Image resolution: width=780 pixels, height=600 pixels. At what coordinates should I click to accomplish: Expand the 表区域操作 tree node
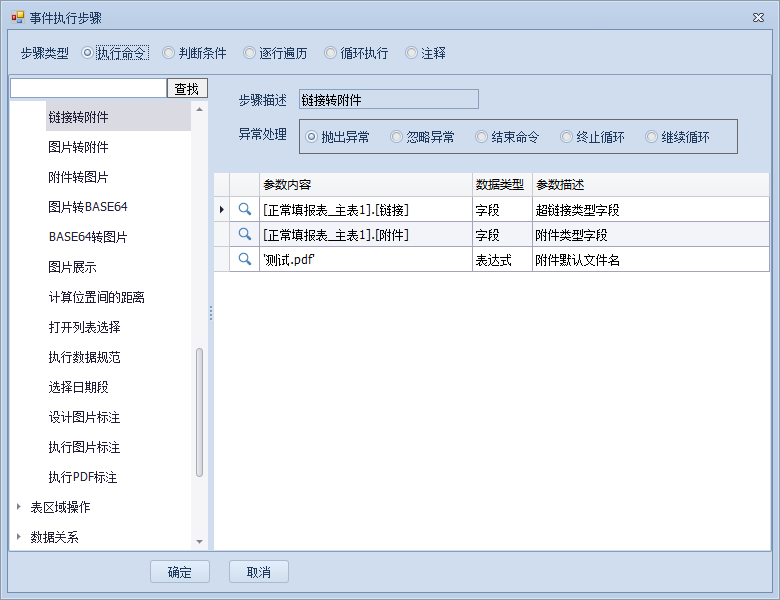[19, 507]
